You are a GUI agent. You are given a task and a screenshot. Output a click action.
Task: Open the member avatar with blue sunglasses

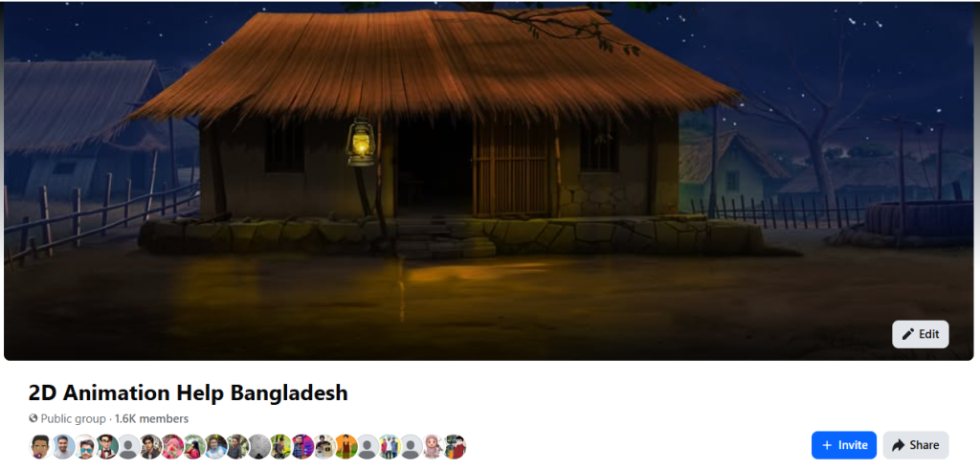point(85,446)
